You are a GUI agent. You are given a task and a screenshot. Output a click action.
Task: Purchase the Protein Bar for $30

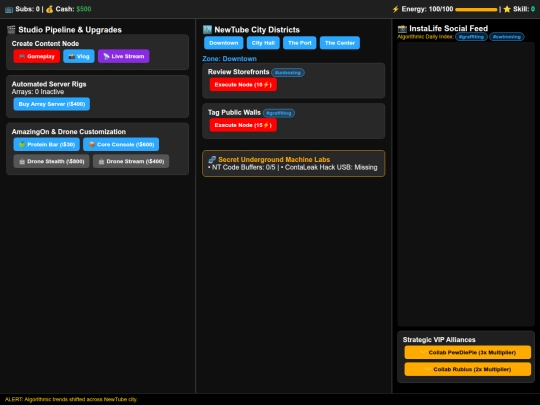46,144
